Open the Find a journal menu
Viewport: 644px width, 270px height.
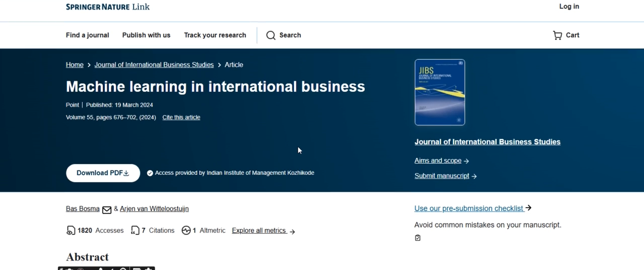87,35
